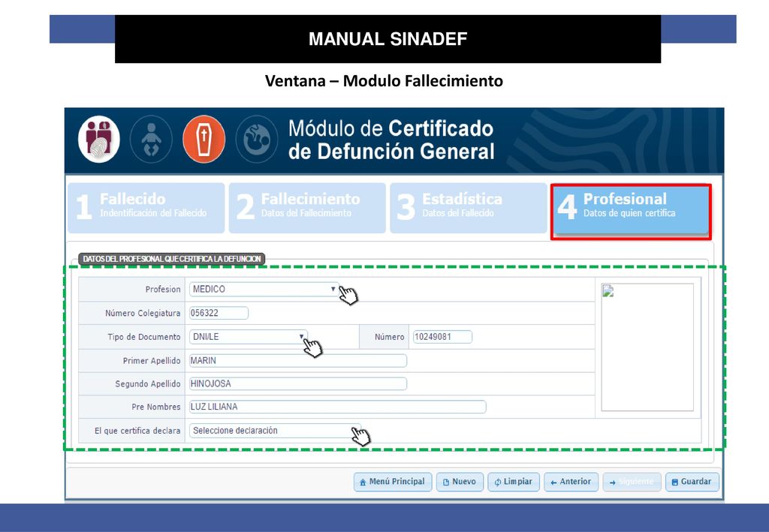Open the newborn baby module icon
The width and height of the screenshot is (769, 532).
151,139
